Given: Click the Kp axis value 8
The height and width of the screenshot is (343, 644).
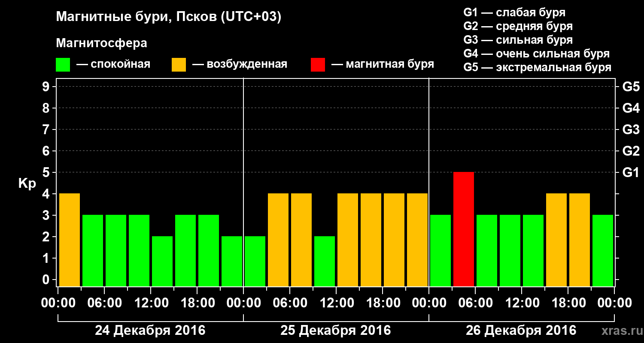Looking at the screenshot, I should coord(47,108).
